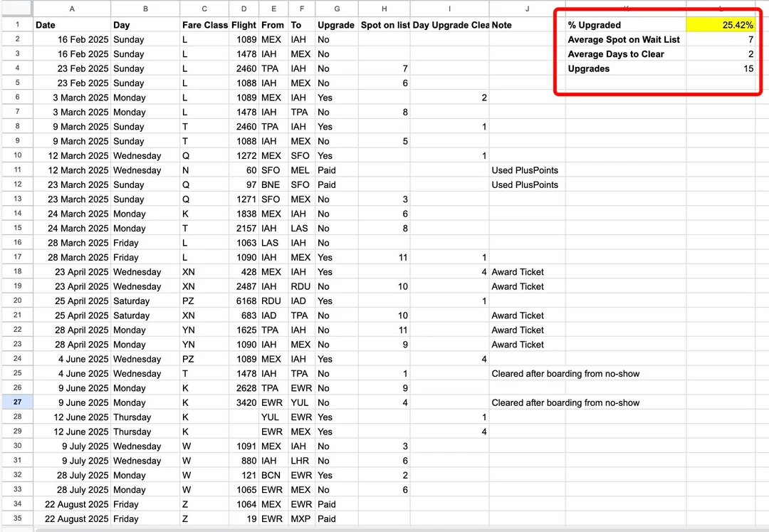Select the column A header
The height and width of the screenshot is (532, 769).
click(x=72, y=9)
